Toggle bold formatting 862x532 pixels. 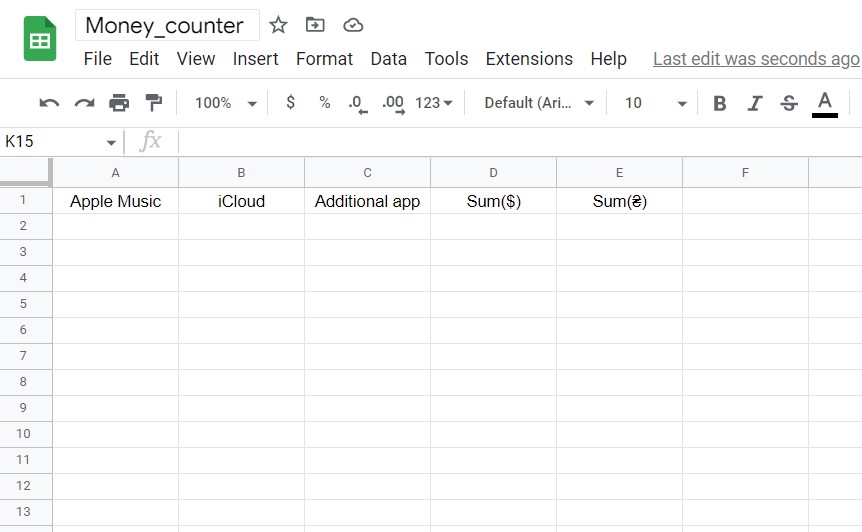719,103
